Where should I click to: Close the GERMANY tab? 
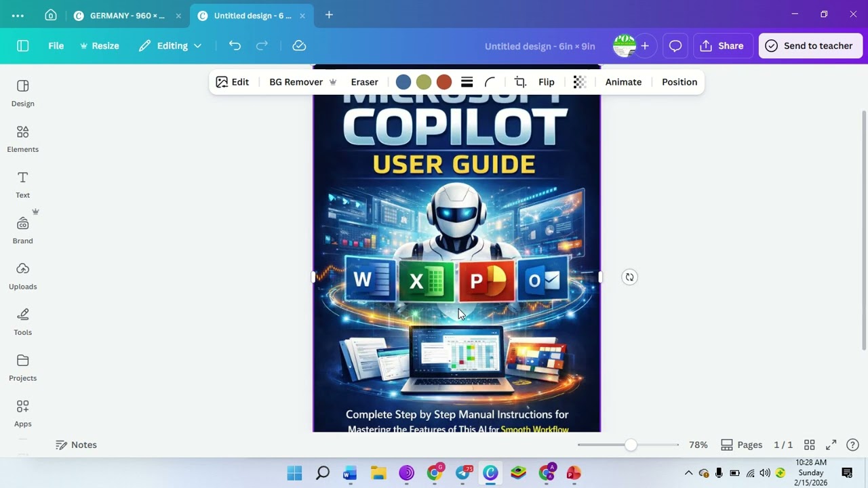[178, 15]
